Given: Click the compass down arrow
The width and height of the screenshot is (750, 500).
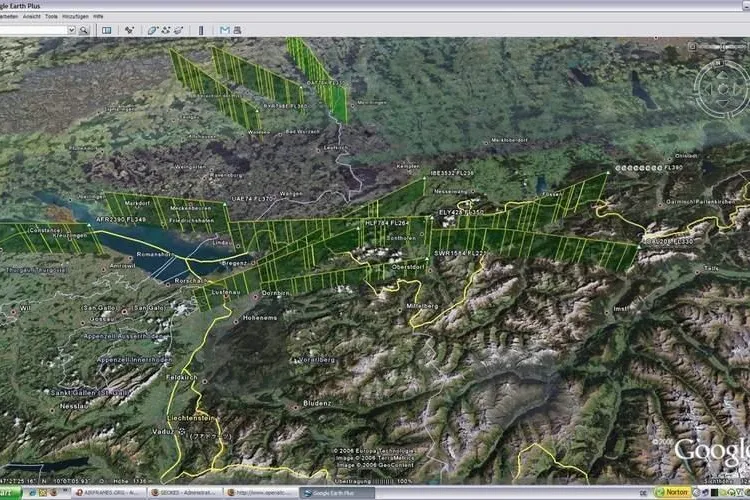Looking at the screenshot, I should point(722,102).
